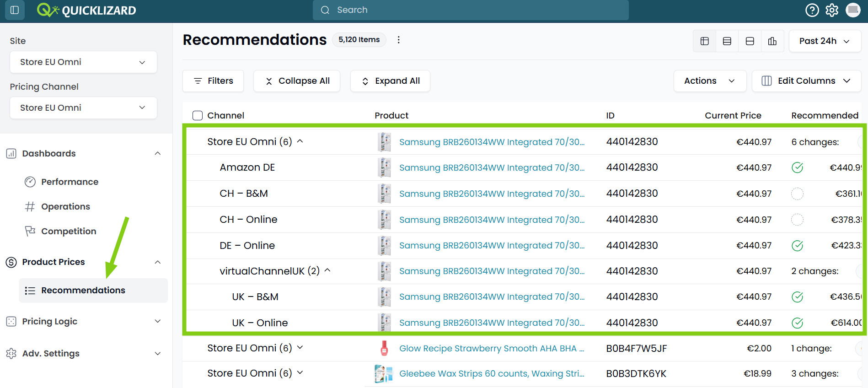Click the Adv. Settings cog icon
Screen dimensions: 868x388
[x=11, y=353]
